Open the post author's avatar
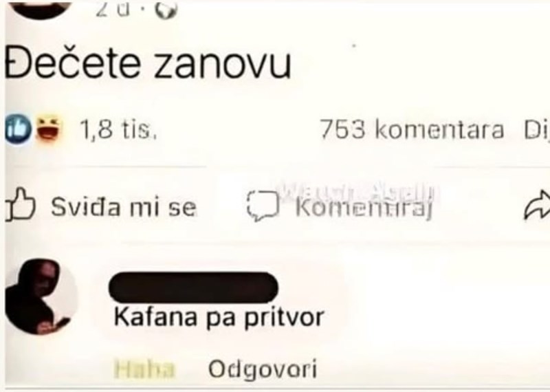Image resolution: width=550 pixels, height=392 pixels. point(40,10)
